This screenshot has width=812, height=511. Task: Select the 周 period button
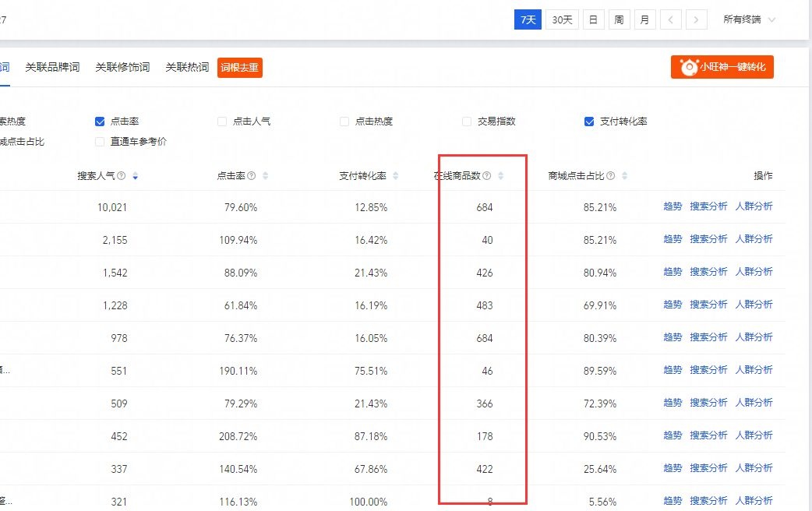pyautogui.click(x=619, y=19)
